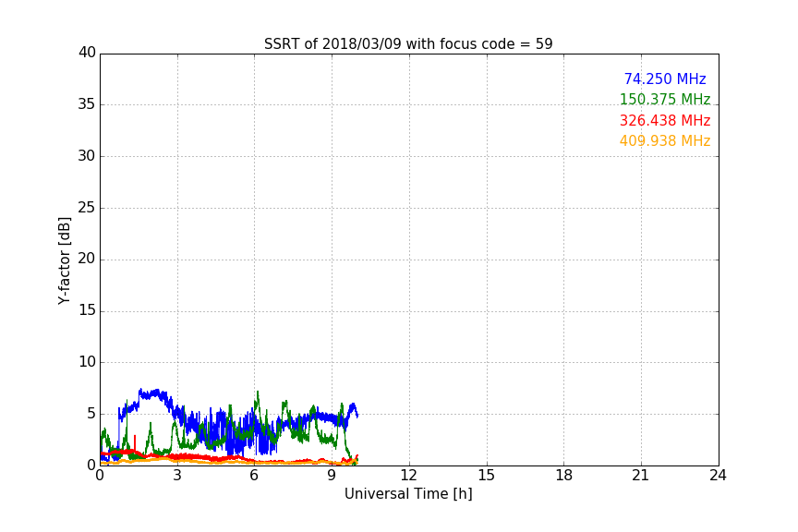This screenshot has width=798, height=532.
Task: Click y-axis tick label 25
Action: (x=87, y=208)
